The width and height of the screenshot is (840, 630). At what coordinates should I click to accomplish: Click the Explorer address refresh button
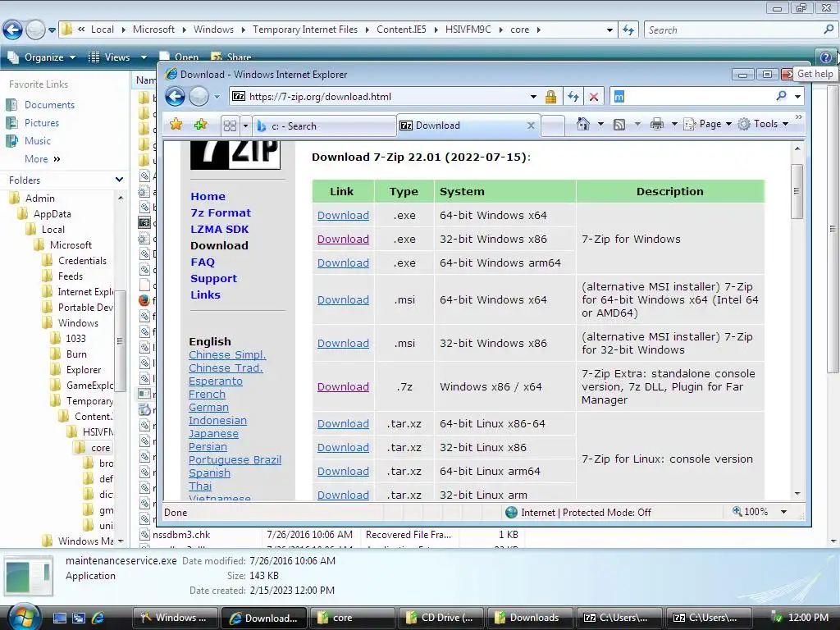[x=628, y=30]
